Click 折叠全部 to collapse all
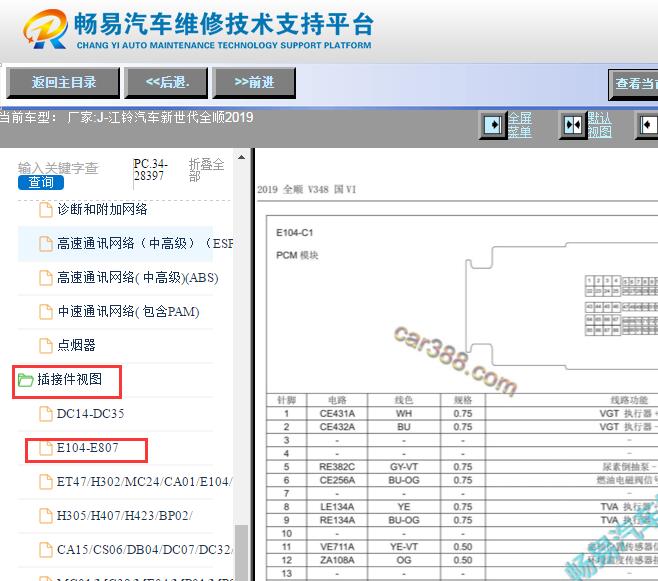The height and width of the screenshot is (581, 658). (x=206, y=170)
